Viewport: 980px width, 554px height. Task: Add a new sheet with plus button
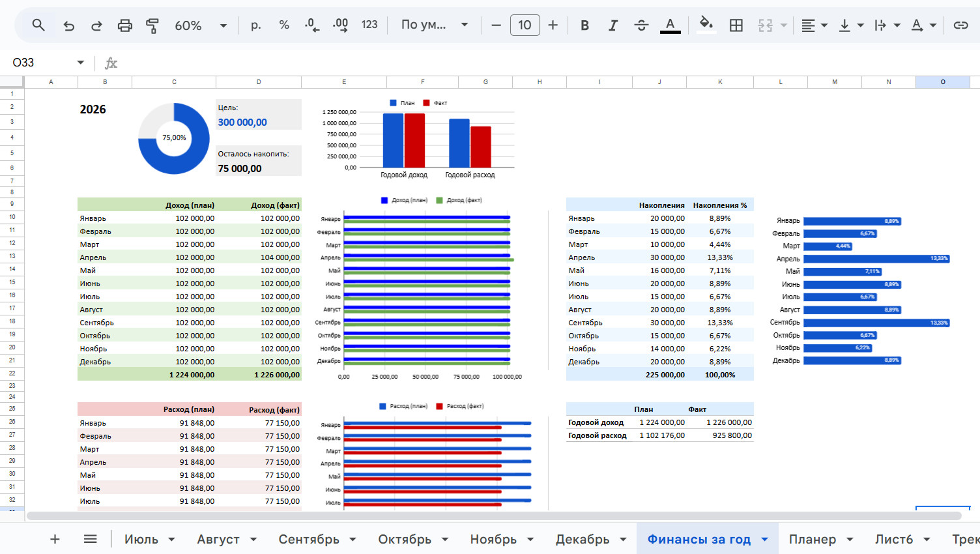click(55, 539)
